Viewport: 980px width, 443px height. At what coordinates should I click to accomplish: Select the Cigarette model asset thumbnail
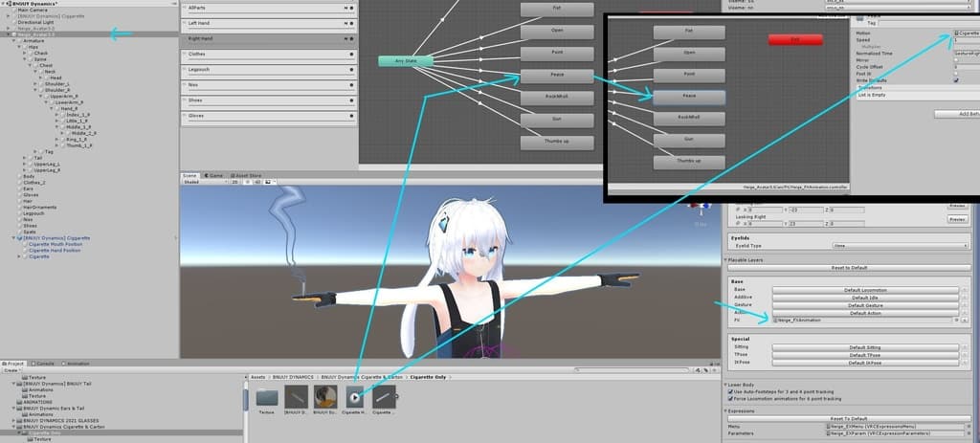point(384,397)
